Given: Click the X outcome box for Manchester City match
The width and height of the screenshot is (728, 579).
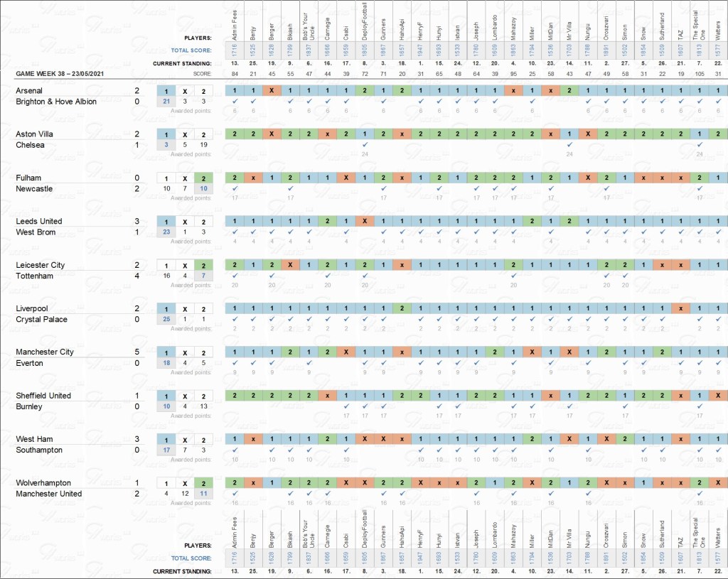Looking at the screenshot, I should (185, 352).
